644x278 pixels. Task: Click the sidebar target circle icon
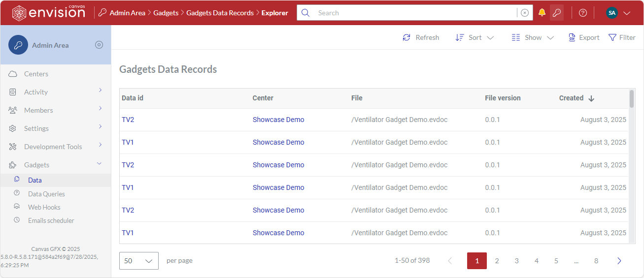pos(99,45)
